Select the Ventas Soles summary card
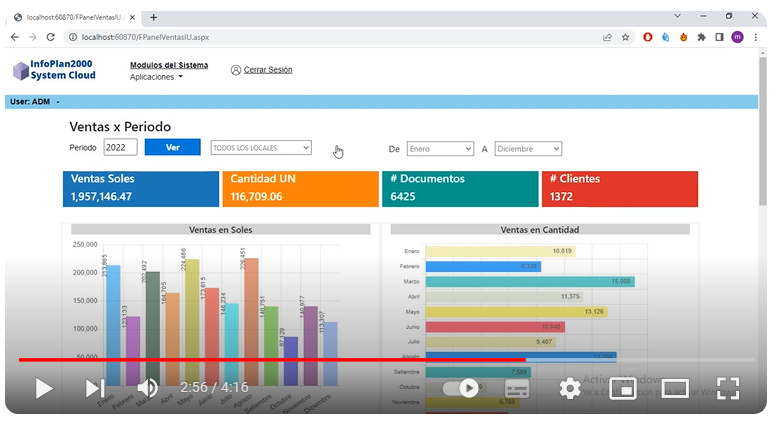 pos(141,189)
